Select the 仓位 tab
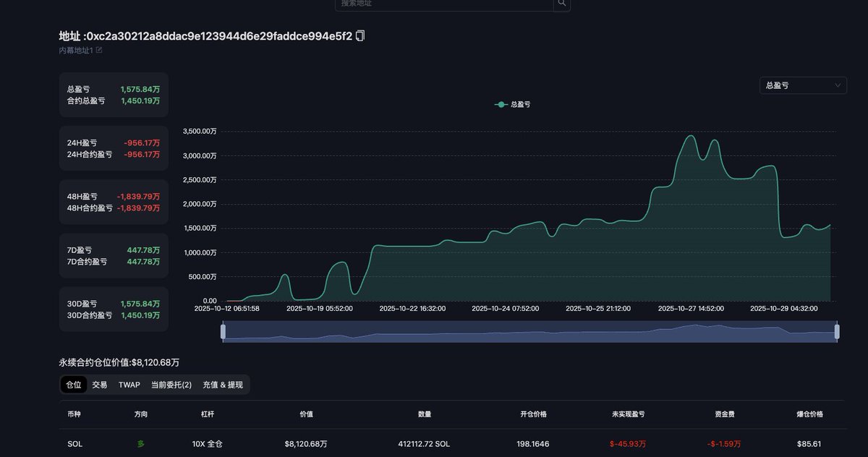Image resolution: width=868 pixels, height=457 pixels. (x=74, y=385)
